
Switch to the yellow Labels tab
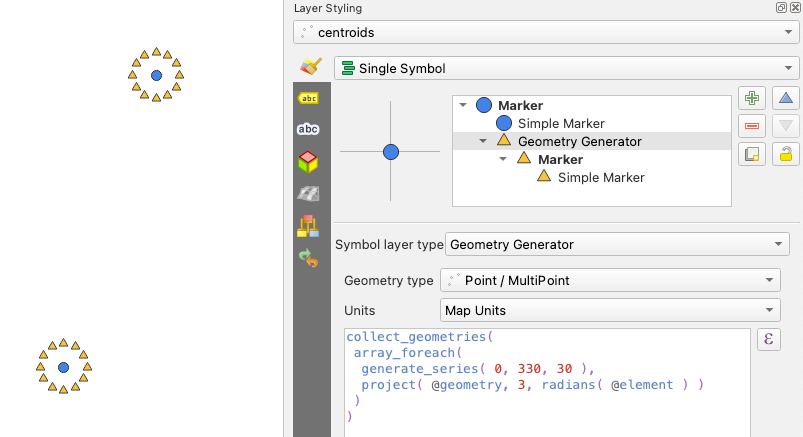pos(308,98)
